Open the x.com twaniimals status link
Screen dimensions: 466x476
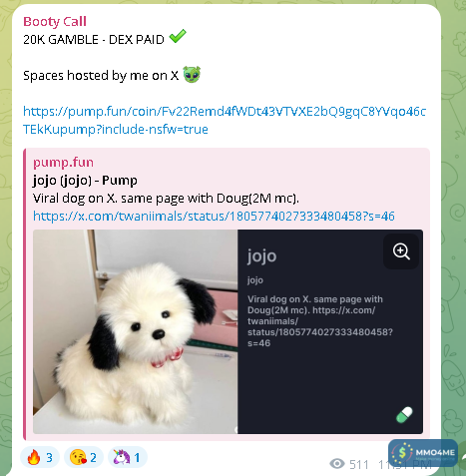click(214, 217)
